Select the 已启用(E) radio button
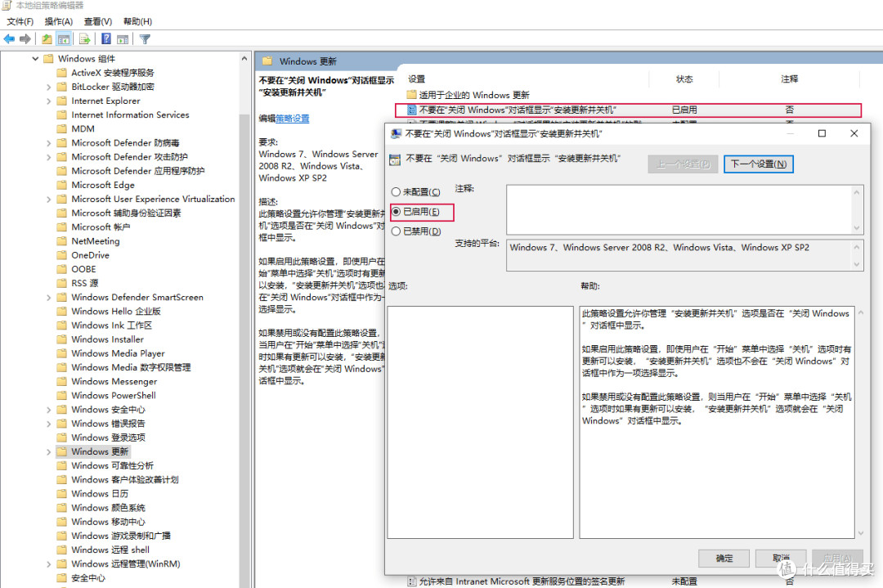The width and height of the screenshot is (883, 588). pos(396,212)
